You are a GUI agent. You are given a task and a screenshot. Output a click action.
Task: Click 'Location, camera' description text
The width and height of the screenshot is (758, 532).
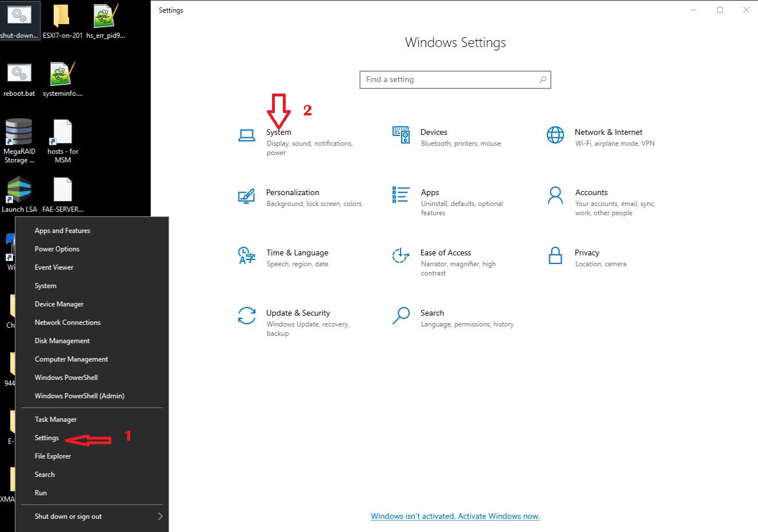(601, 264)
